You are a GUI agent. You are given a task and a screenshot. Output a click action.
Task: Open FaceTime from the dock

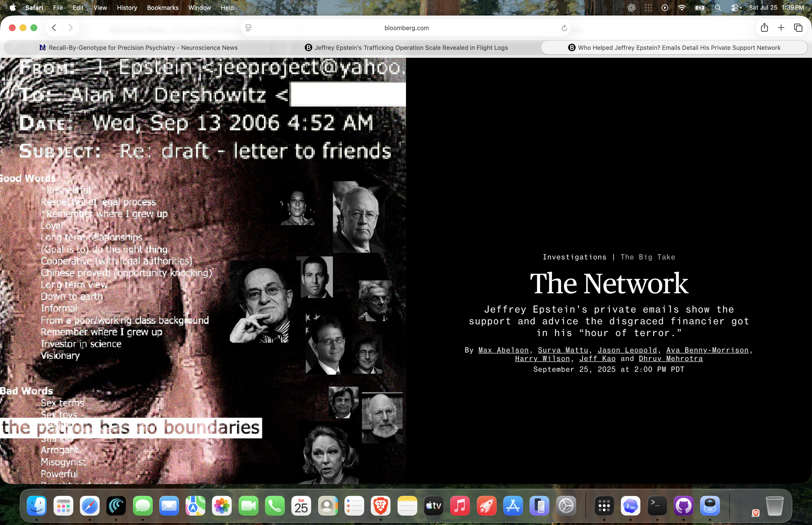[x=248, y=506]
